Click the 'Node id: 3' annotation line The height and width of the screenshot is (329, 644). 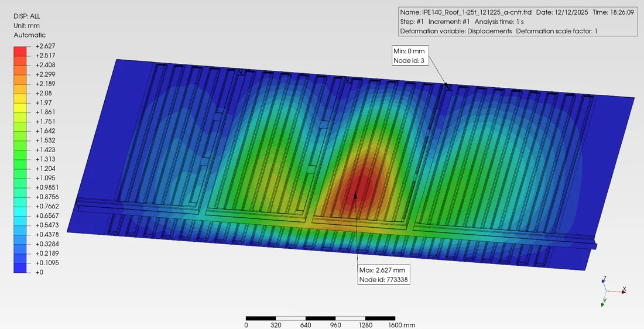(409, 61)
